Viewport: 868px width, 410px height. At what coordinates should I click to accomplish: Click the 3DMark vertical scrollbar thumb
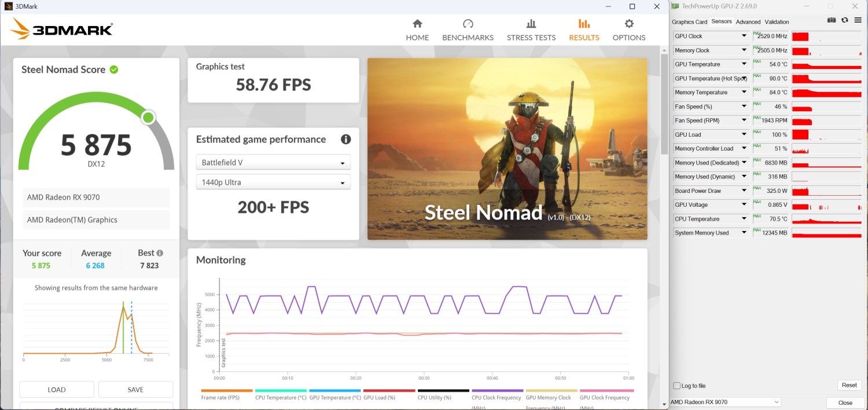664,104
